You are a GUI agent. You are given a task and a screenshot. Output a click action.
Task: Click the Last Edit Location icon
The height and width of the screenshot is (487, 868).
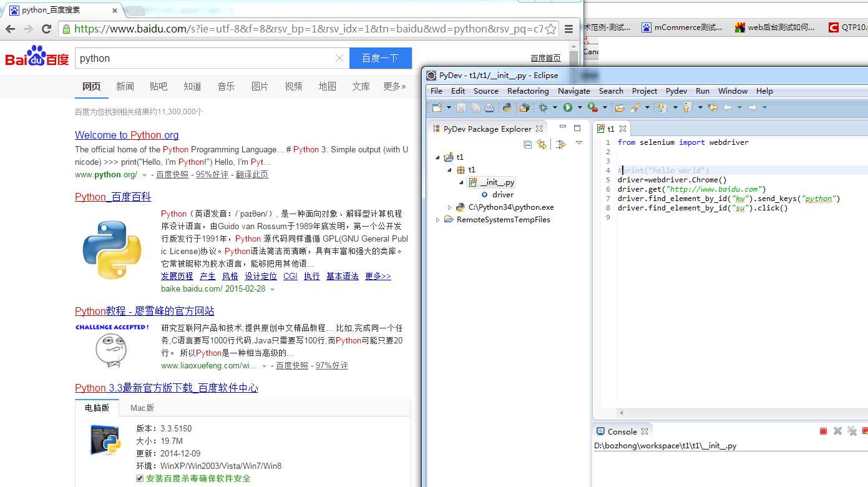[712, 107]
